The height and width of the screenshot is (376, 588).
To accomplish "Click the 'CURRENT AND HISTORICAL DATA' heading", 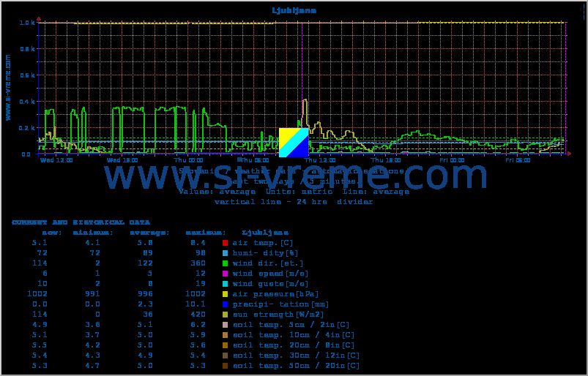I will coord(81,222).
